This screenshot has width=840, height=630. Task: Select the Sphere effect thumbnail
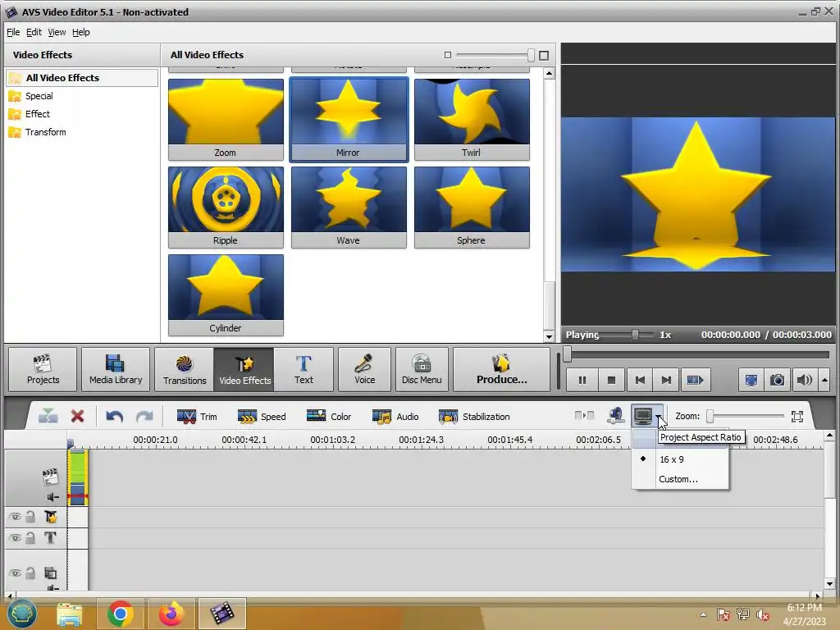tap(472, 207)
